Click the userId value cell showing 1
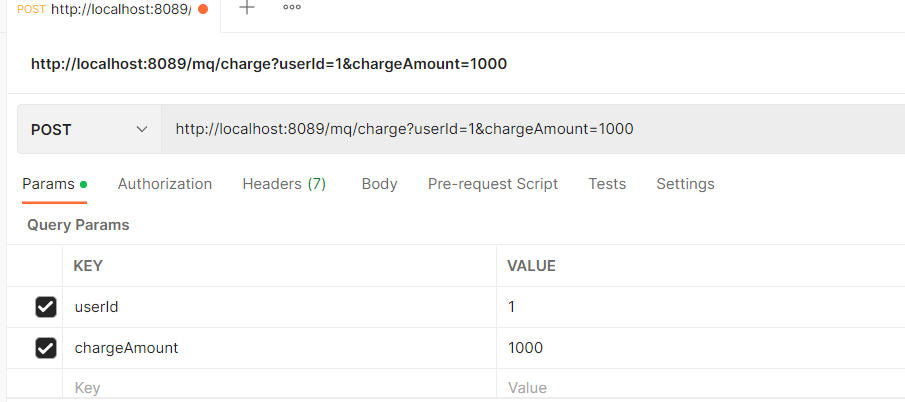 (701, 307)
